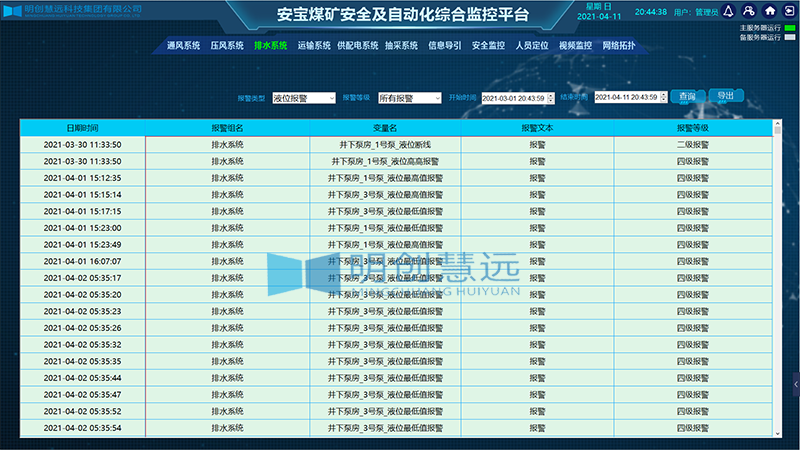The image size is (800, 450).
Task: Open the 报警等级 dropdown showing 所有报警
Action: 409,98
